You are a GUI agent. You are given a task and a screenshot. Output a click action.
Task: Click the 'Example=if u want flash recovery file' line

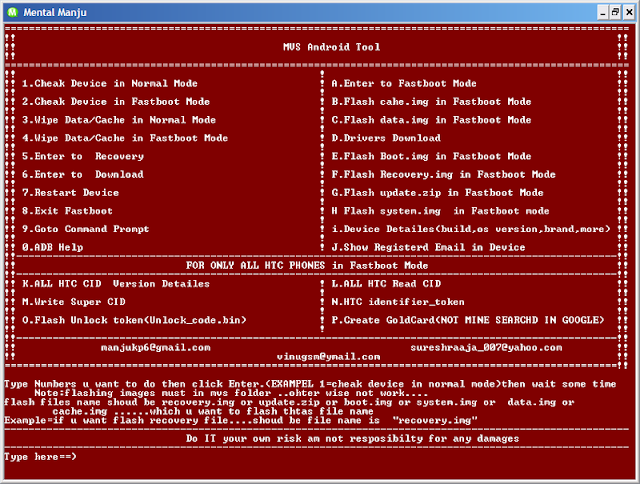click(241, 420)
